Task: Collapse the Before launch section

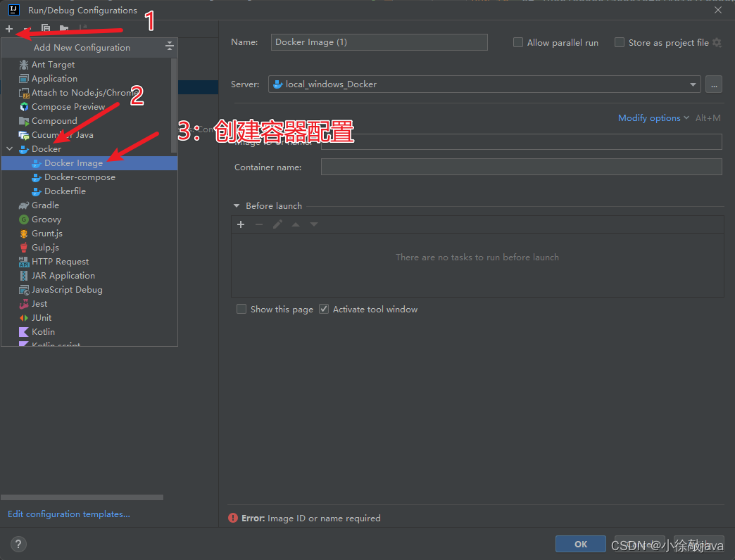Action: tap(237, 206)
